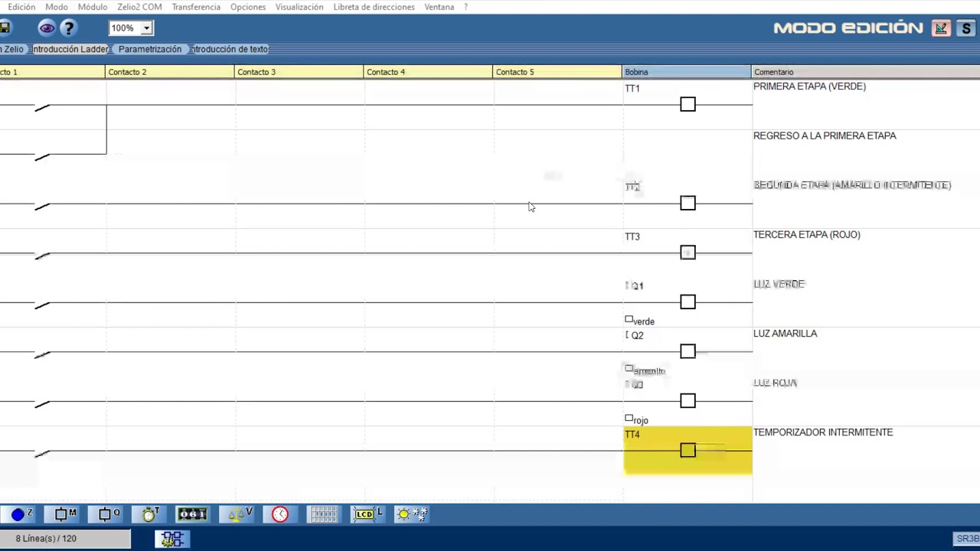Image resolution: width=980 pixels, height=551 pixels.
Task: Click the Contacto 3 column header
Action: [299, 72]
